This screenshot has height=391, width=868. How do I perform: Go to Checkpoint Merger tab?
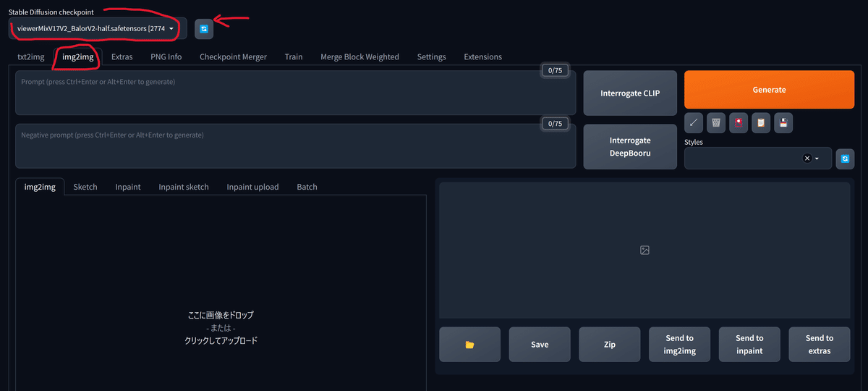pos(233,56)
